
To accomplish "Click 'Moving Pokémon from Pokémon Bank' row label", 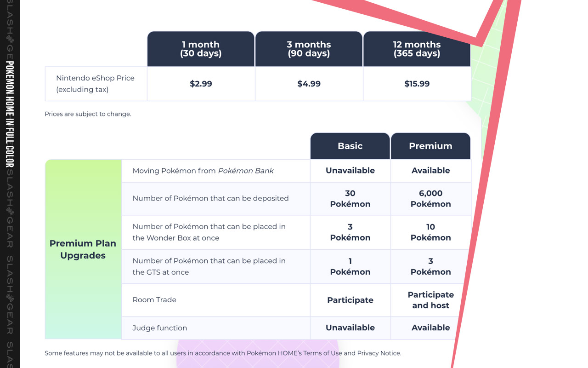I will [203, 171].
